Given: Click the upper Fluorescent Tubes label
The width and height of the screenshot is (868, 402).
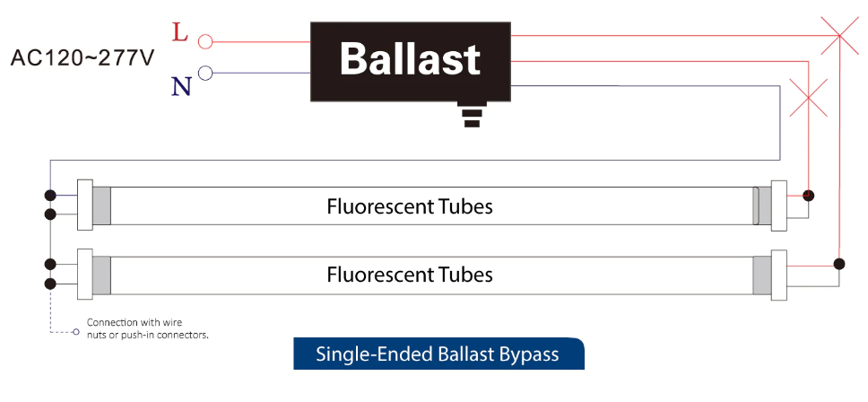Looking at the screenshot, I should point(410,206).
